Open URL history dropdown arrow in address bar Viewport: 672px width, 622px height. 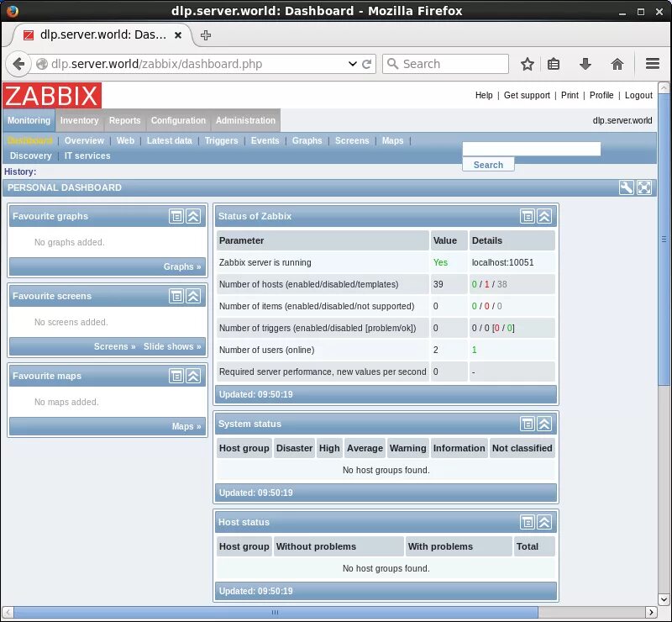[352, 64]
